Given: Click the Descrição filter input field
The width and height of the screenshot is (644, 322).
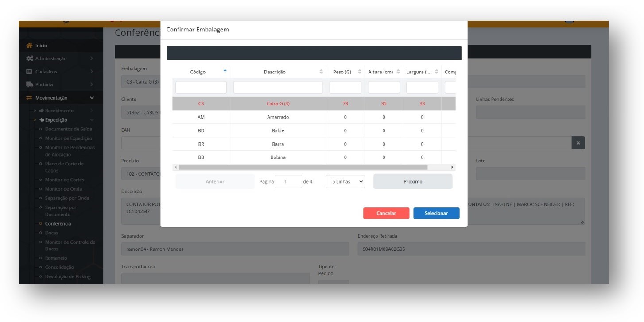Looking at the screenshot, I should [x=278, y=88].
